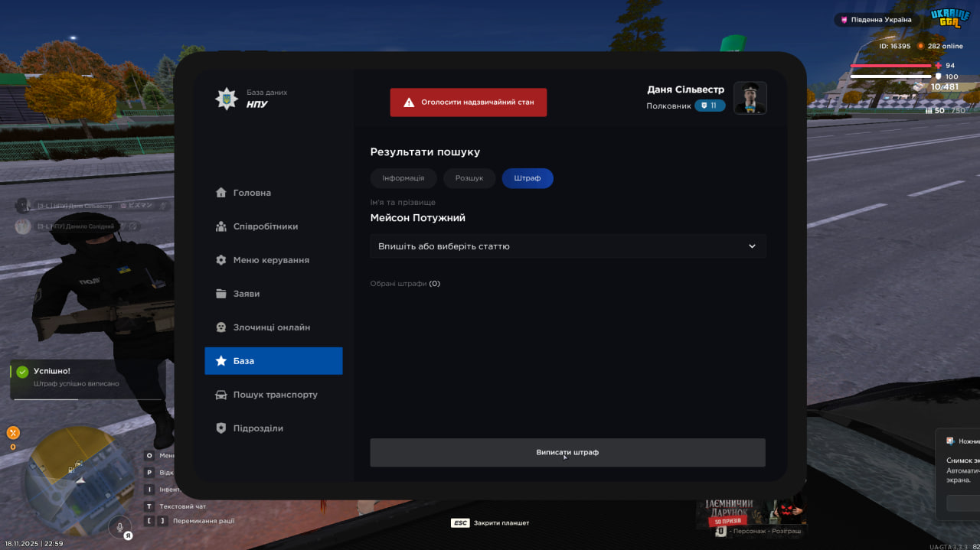Click the armor shield icon next to 100
This screenshot has height=550, width=980.
(x=939, y=76)
